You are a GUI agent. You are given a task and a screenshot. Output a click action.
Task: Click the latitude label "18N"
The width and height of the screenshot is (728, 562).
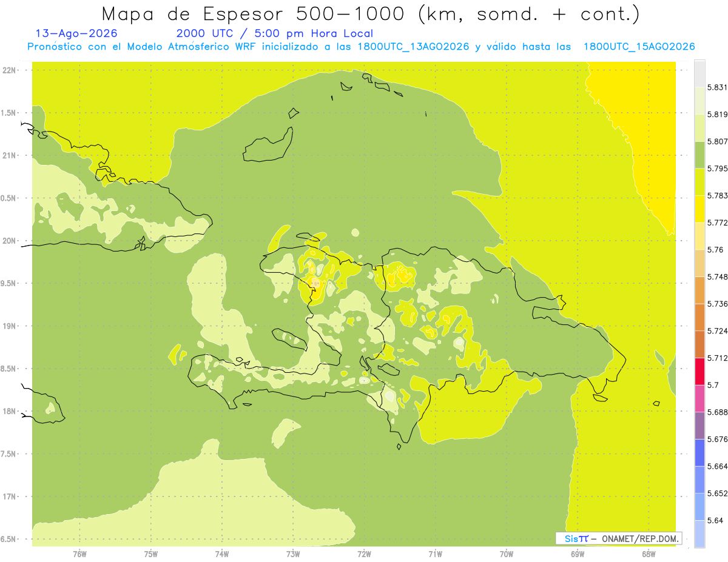pos(10,412)
